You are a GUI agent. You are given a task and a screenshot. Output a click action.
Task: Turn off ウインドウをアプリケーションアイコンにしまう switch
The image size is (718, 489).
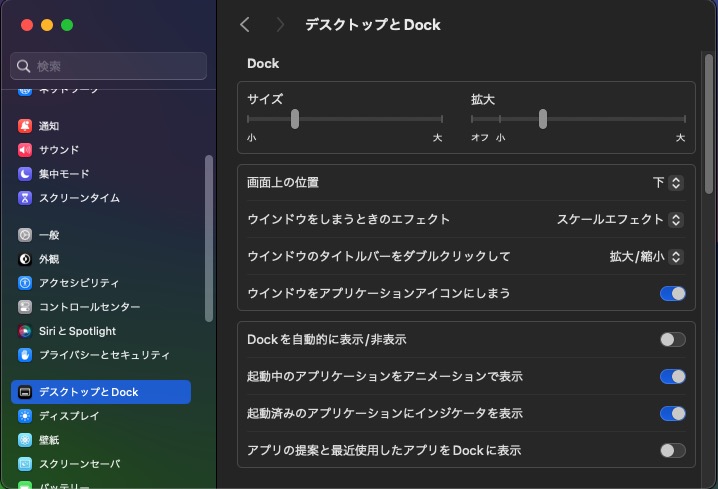[x=672, y=293]
